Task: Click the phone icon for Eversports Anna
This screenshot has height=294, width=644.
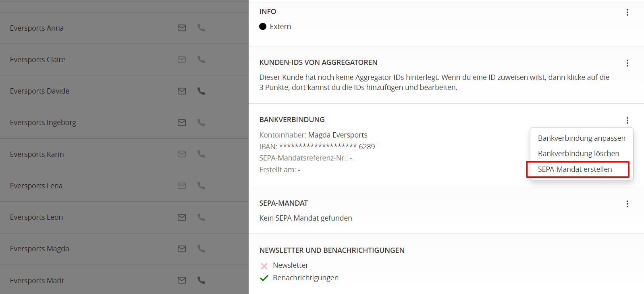Action: 201,28
